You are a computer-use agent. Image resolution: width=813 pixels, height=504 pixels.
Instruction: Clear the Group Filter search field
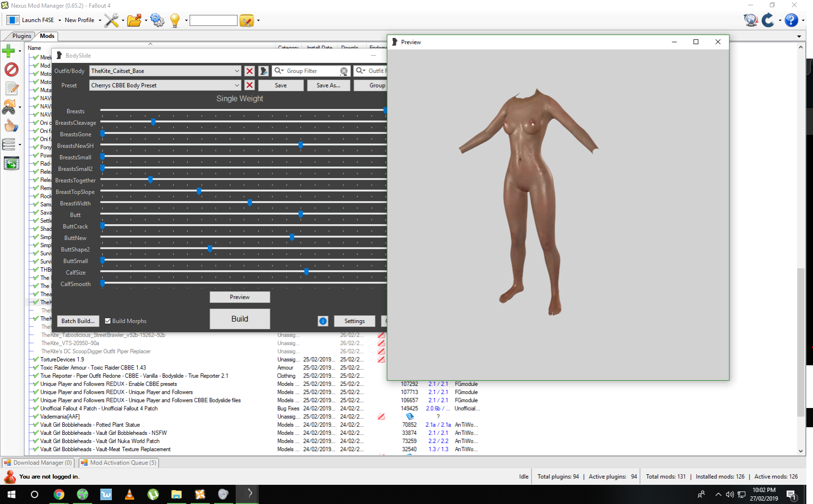pos(344,71)
